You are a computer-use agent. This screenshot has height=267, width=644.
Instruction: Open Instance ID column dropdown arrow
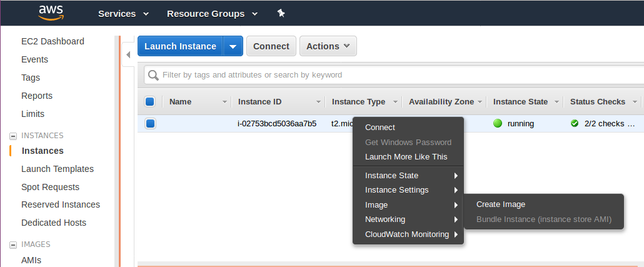pyautogui.click(x=318, y=102)
